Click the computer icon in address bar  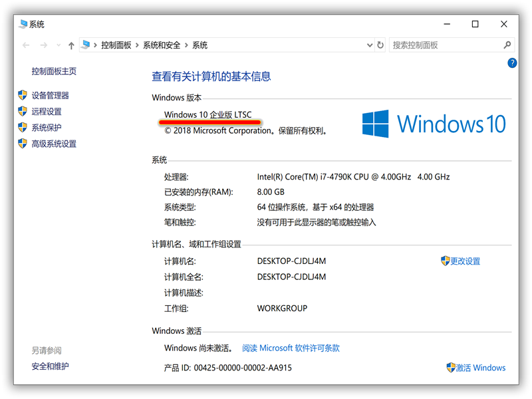[x=86, y=45]
